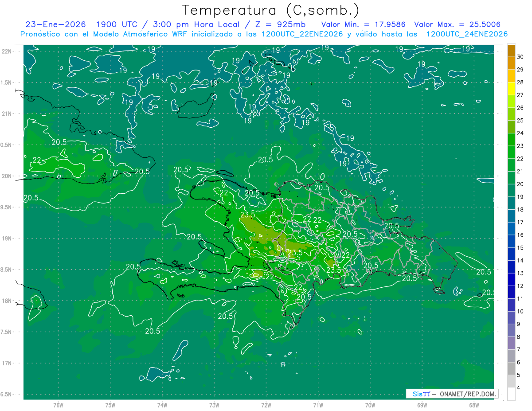Pick the orange swatch between 29 and 30

pyautogui.click(x=511, y=63)
